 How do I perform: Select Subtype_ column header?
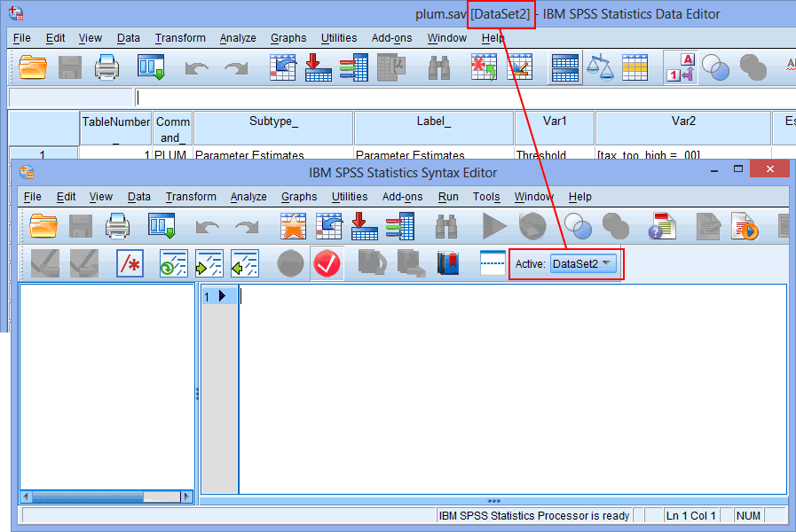pos(273,129)
